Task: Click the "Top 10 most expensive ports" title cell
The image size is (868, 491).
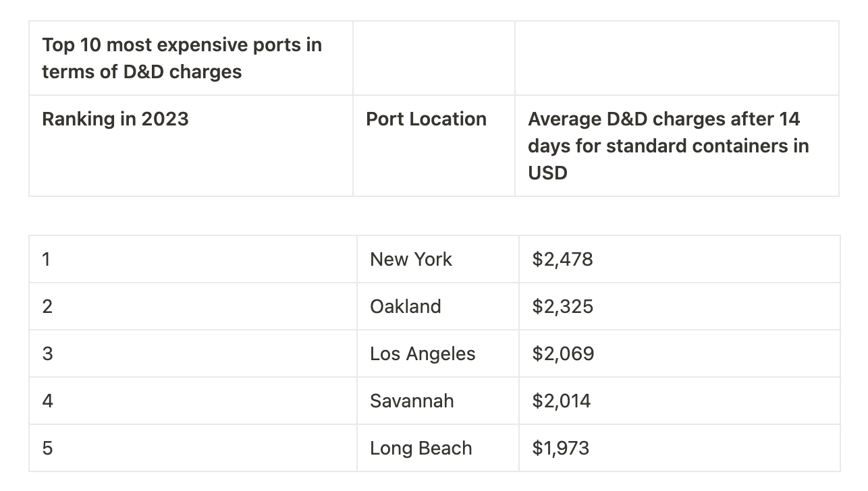Action: (182, 59)
